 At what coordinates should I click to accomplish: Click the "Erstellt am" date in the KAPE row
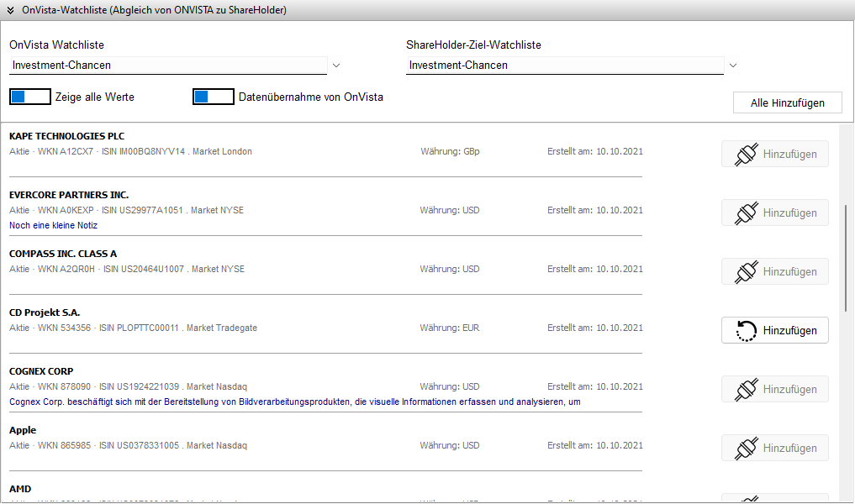pos(595,151)
